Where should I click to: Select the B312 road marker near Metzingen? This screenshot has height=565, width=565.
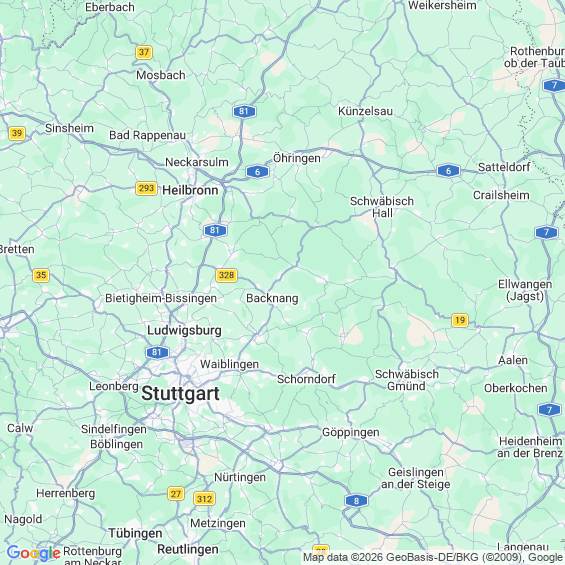204,499
